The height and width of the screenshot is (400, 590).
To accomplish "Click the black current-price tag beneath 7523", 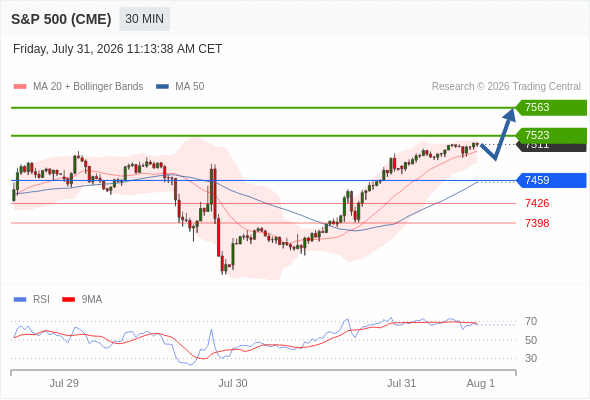I will pos(552,147).
